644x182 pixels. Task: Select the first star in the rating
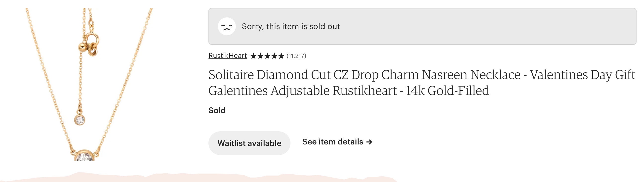[x=253, y=56]
